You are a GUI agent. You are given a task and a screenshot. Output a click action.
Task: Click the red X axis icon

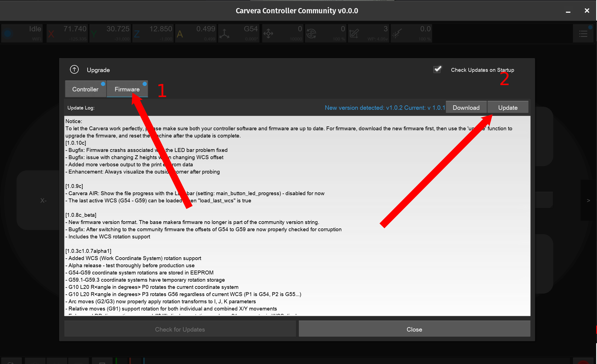51,34
